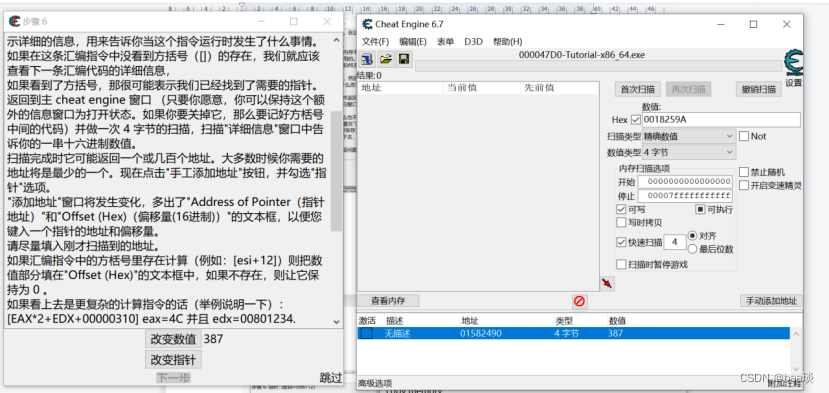This screenshot has width=829, height=393.
Task: Click the tutorial scrollbar up arrow
Action: 336,40
